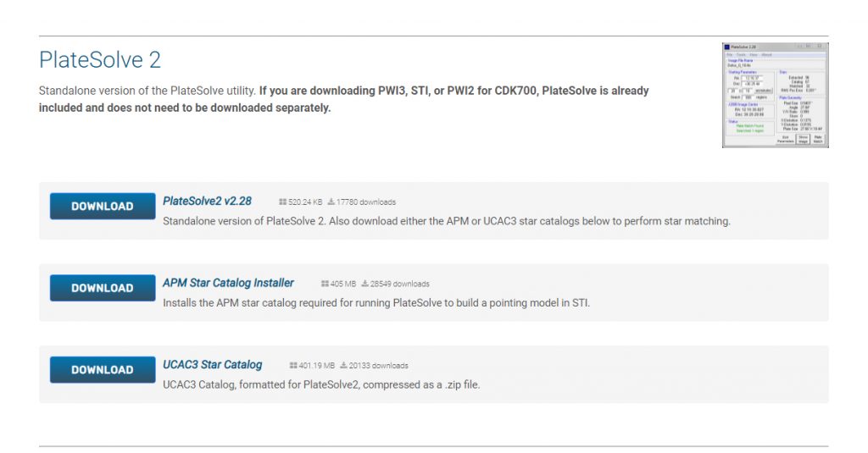Click DOWNLOAD button for PlateSolve2 v2.28
This screenshot has width=868, height=453.
[x=103, y=207]
